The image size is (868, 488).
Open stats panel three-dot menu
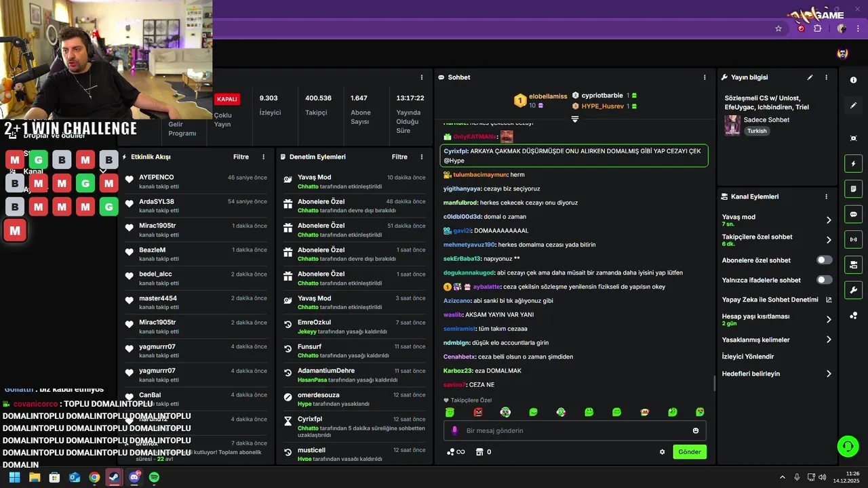click(x=422, y=77)
